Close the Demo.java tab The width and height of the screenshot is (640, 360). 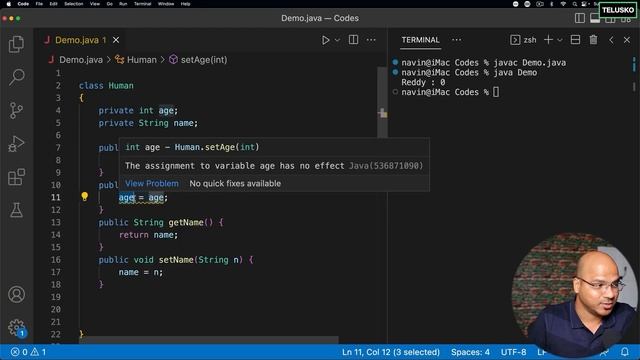[116, 40]
